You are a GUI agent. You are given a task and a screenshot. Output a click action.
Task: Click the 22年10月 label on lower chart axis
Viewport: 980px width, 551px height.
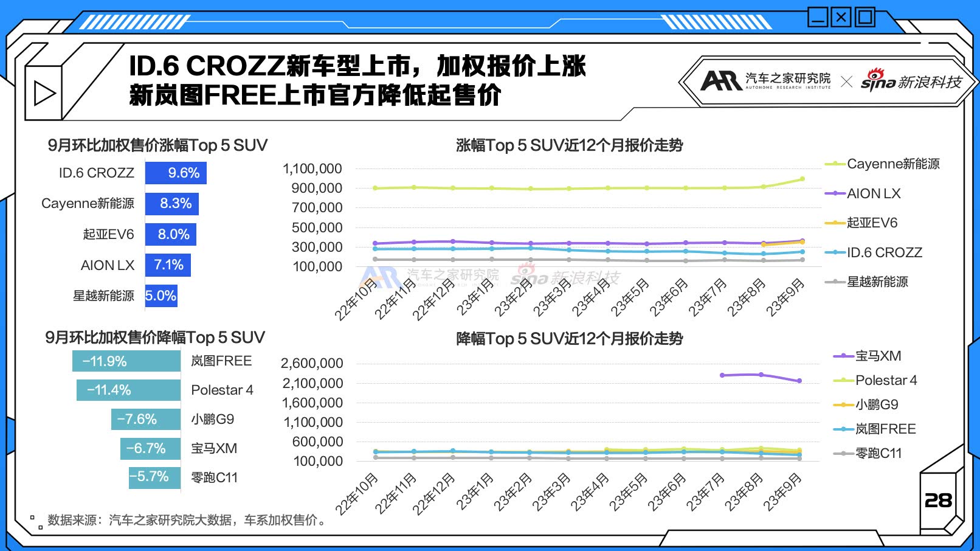point(357,494)
